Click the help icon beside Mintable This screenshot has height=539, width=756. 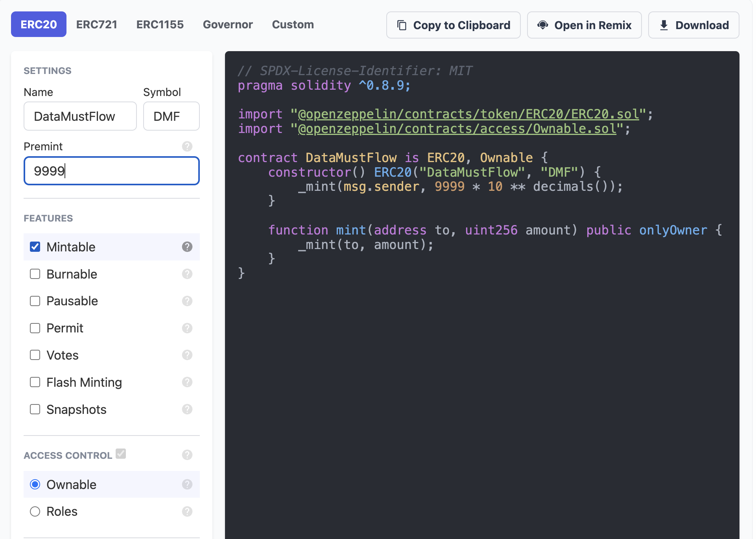click(187, 247)
